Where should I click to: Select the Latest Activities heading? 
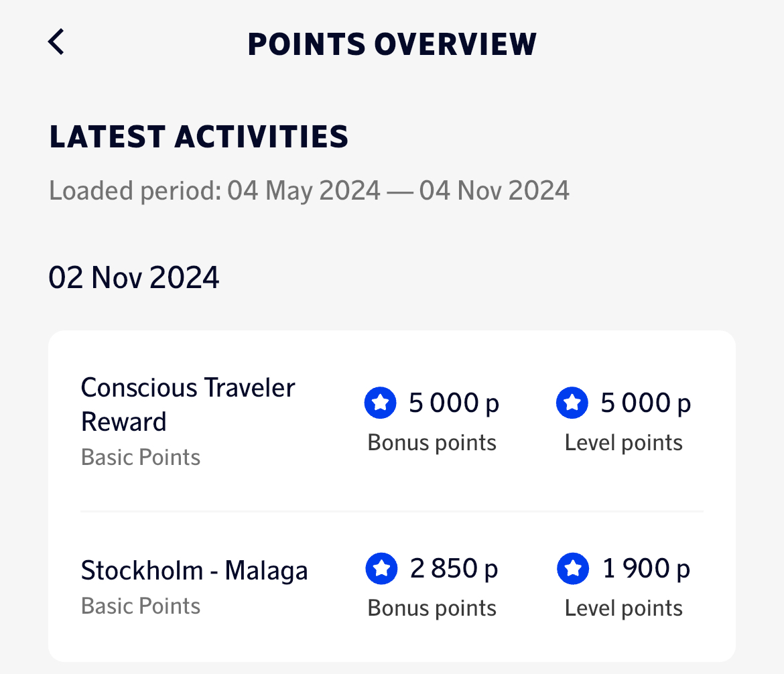[199, 137]
